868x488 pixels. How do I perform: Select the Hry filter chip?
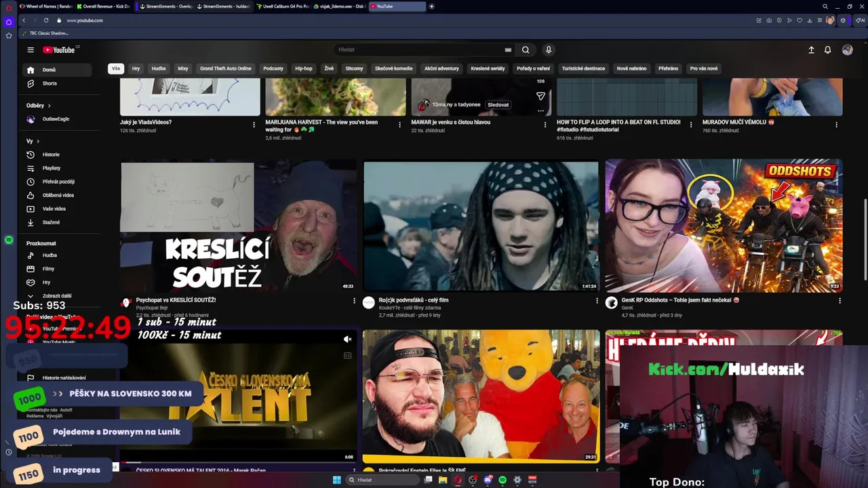(x=136, y=68)
